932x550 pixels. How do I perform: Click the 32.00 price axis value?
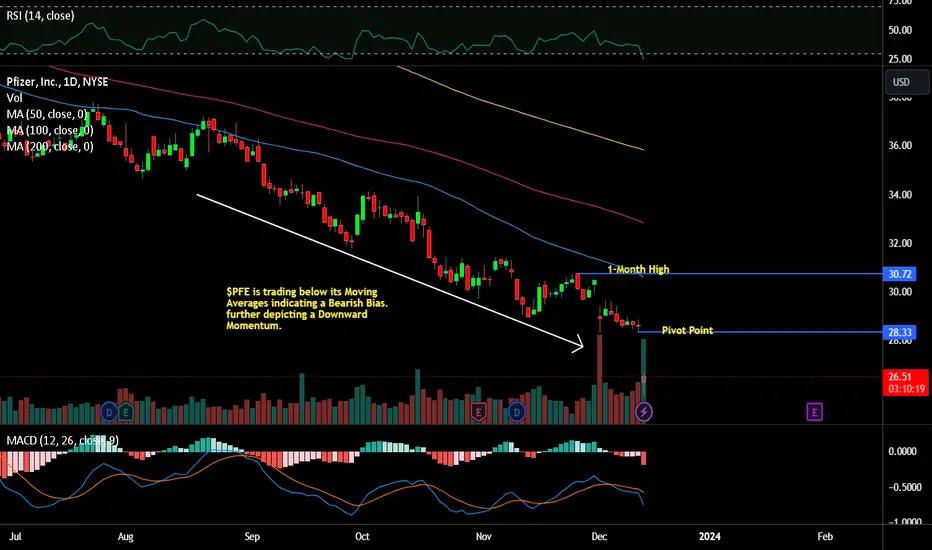coord(900,243)
